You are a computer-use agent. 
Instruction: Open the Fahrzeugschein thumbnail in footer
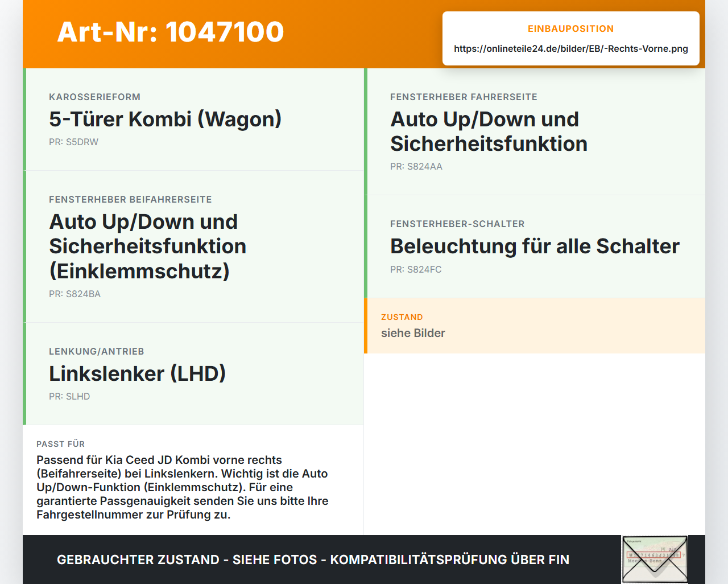[x=655, y=560]
